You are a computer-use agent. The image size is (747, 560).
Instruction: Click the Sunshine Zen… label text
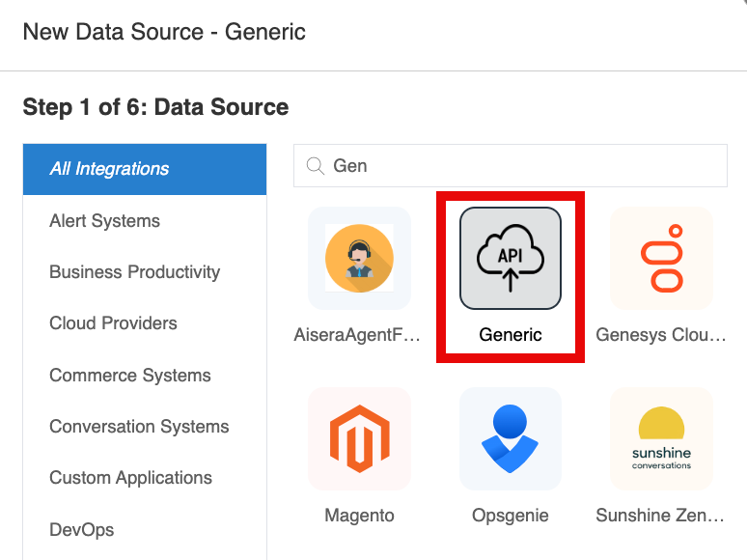660,516
